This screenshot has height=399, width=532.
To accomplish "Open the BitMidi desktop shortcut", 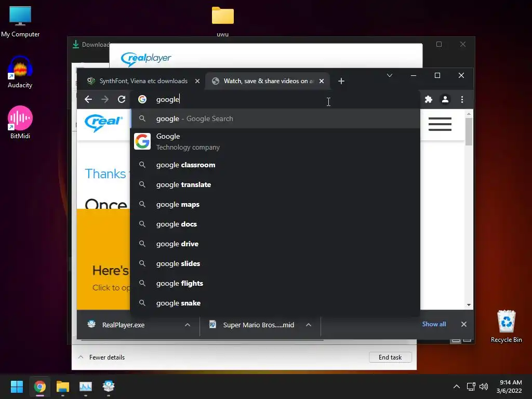I will (x=20, y=123).
